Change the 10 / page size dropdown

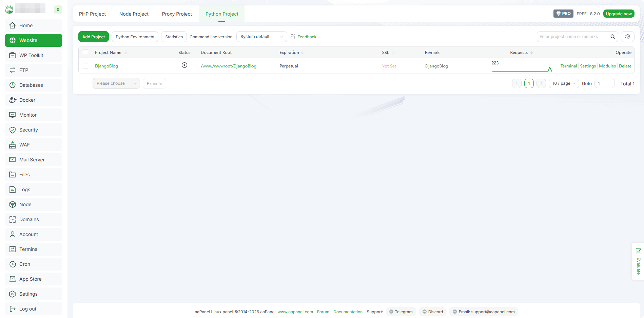(x=564, y=83)
